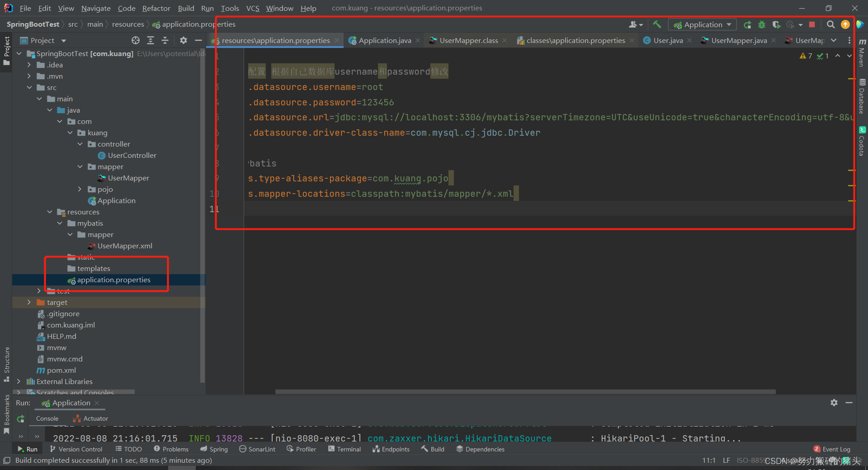
Task: Open the VCS menu
Action: pyautogui.click(x=253, y=8)
